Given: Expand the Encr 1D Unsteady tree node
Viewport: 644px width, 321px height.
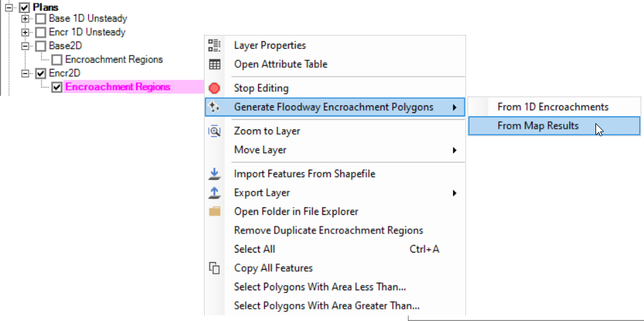Looking at the screenshot, I should click(x=25, y=32).
